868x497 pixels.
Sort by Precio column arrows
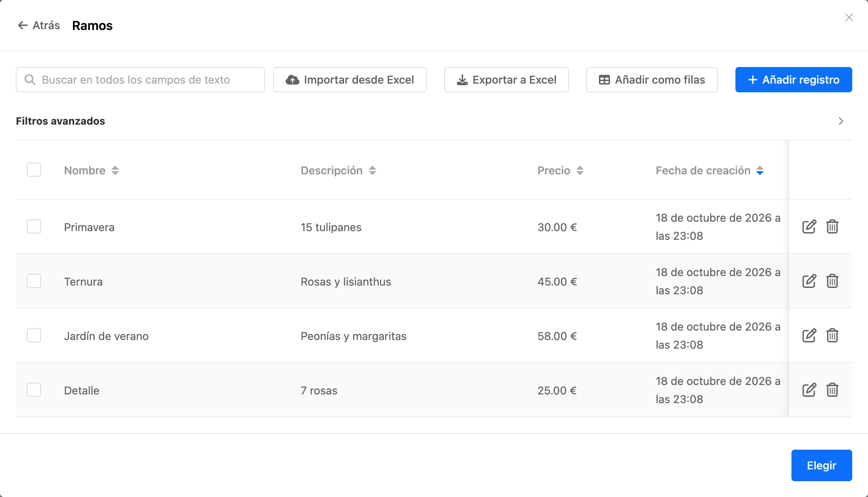(x=580, y=170)
